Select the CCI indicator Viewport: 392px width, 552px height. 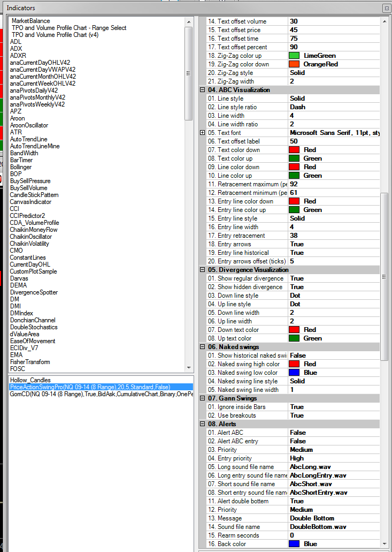pos(14,209)
